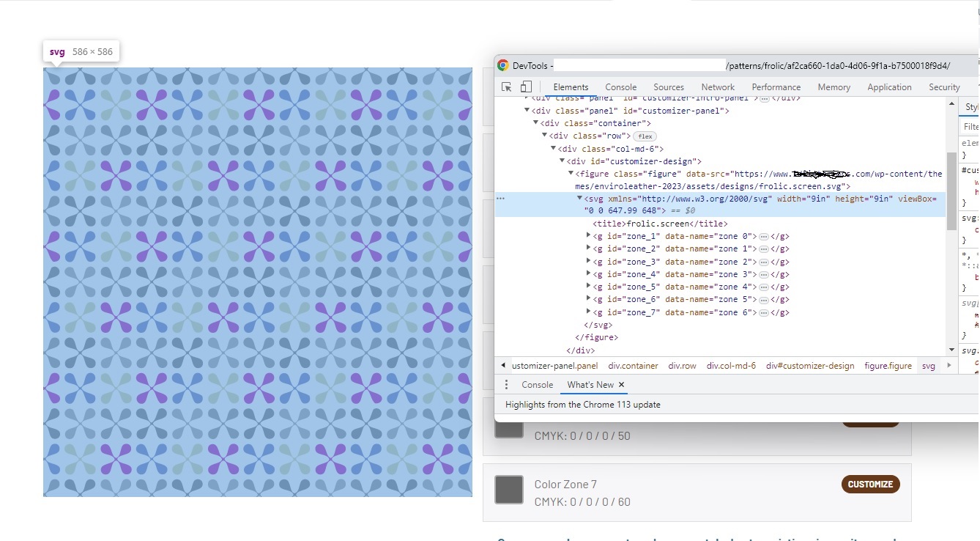Screen dimensions: 980x541
Task: Expand the zone_1 g element
Action: (589, 236)
